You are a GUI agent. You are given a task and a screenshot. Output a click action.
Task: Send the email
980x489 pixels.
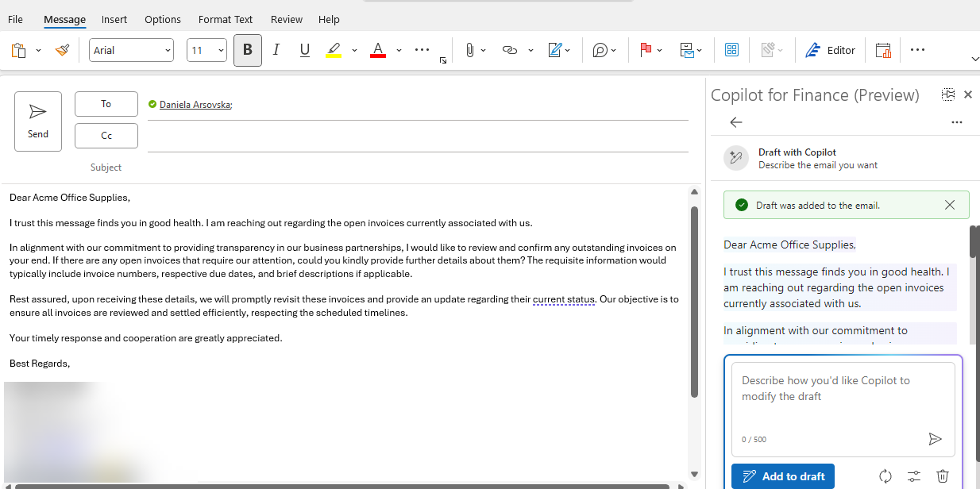(x=38, y=121)
